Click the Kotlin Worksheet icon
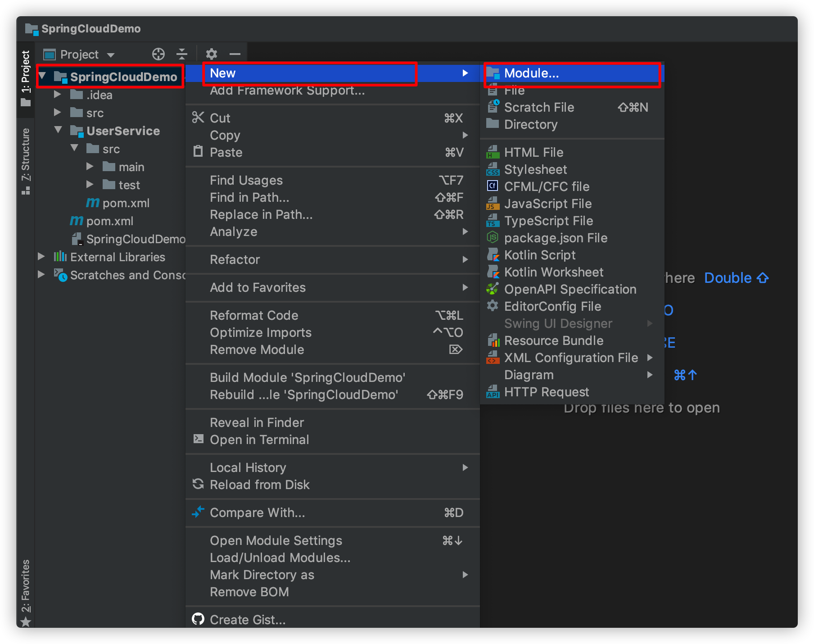814x644 pixels. coord(493,272)
